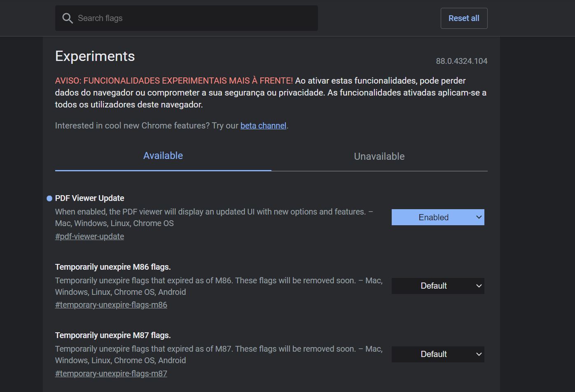Click the Temporarily unexpire M87 flags title
This screenshot has height=392, width=575.
click(x=112, y=335)
